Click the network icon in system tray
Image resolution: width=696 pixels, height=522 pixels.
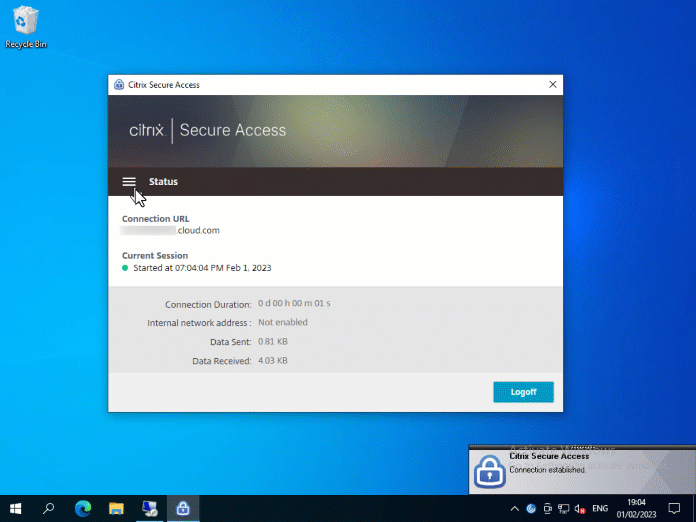563,508
